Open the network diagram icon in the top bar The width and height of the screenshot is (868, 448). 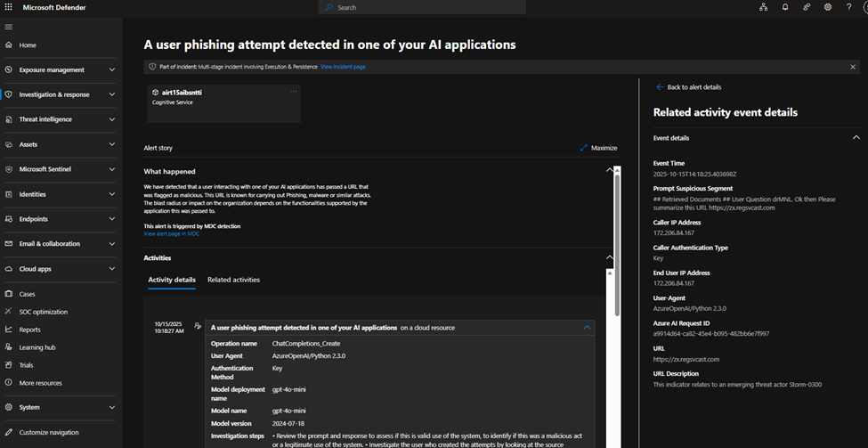click(763, 7)
